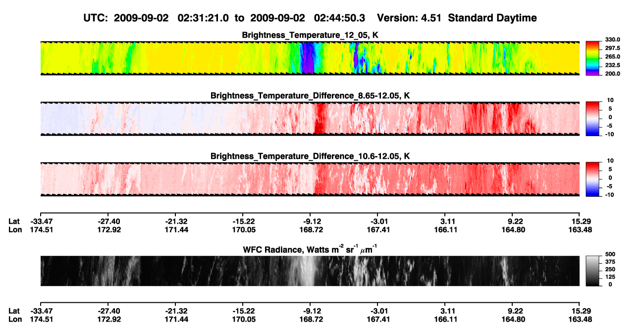Viewport: 644px width, 330px height.
Task: Click the 8.65-12.05 difference image strip
Action: click(310, 118)
